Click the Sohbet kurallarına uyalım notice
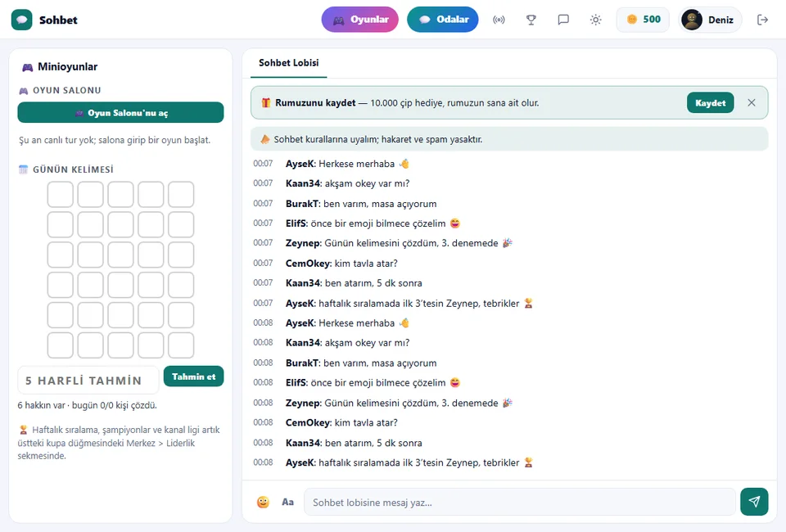The height and width of the screenshot is (532, 786). [x=509, y=139]
